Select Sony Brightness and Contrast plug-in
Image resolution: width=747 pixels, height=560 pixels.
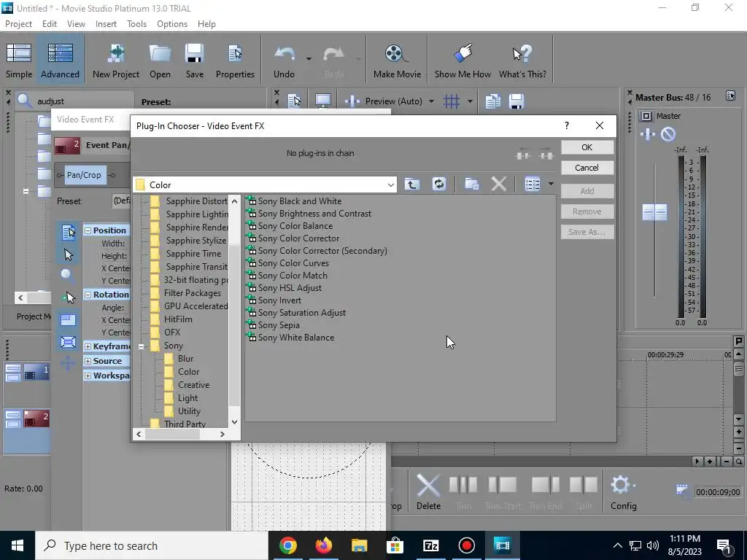[314, 214]
